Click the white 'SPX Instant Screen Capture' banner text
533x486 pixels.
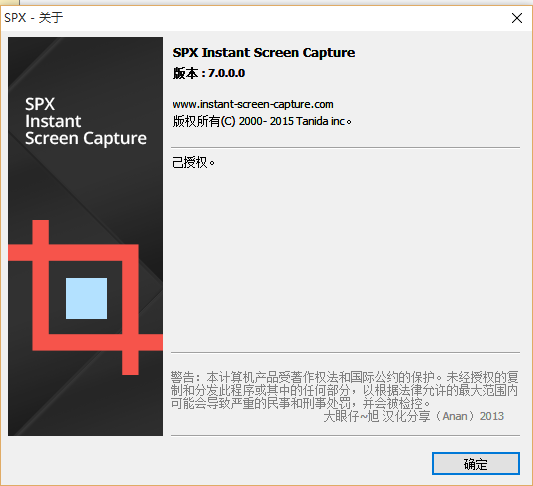[86, 121]
